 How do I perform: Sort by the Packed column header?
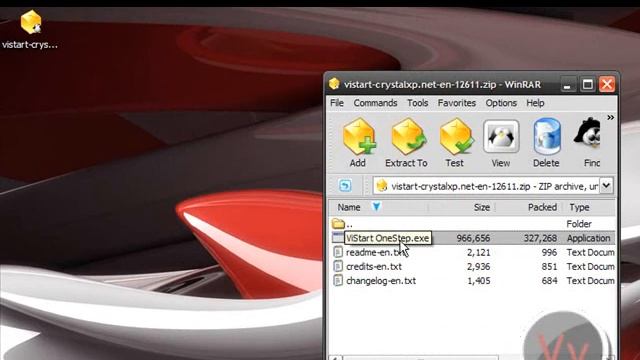pos(528,207)
